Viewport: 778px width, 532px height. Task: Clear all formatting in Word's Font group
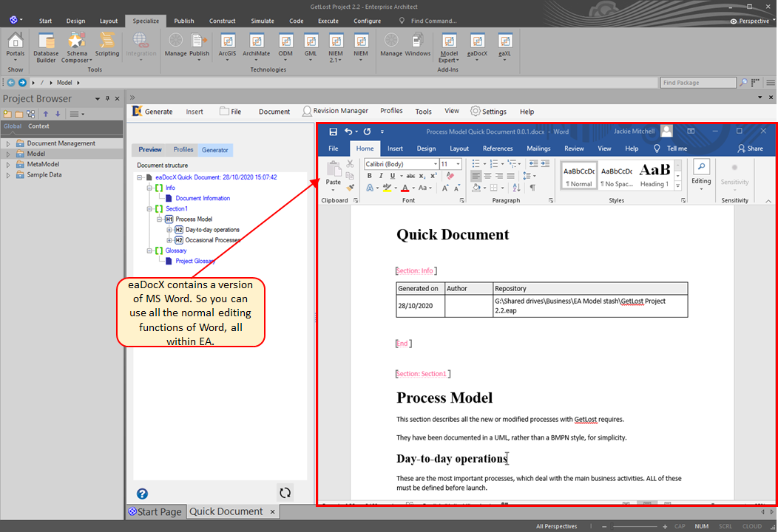(450, 176)
